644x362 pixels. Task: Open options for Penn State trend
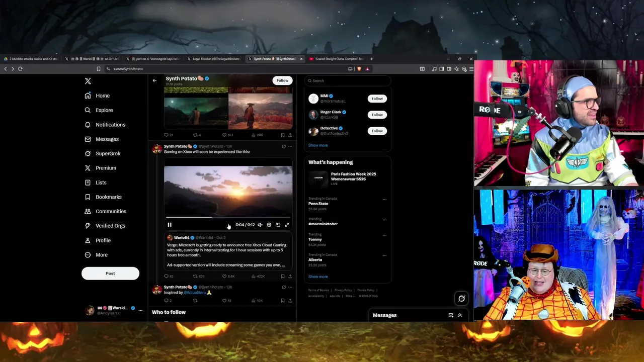click(384, 200)
